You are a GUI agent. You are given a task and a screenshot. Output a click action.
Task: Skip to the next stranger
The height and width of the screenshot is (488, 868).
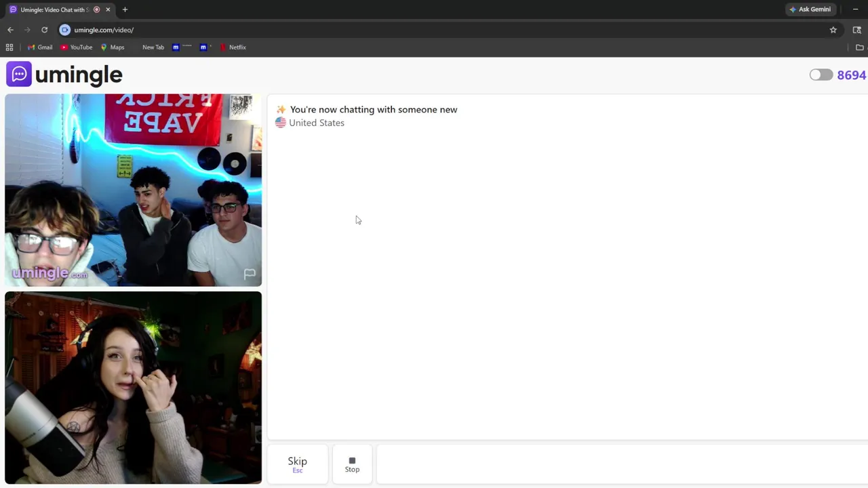coord(297,464)
